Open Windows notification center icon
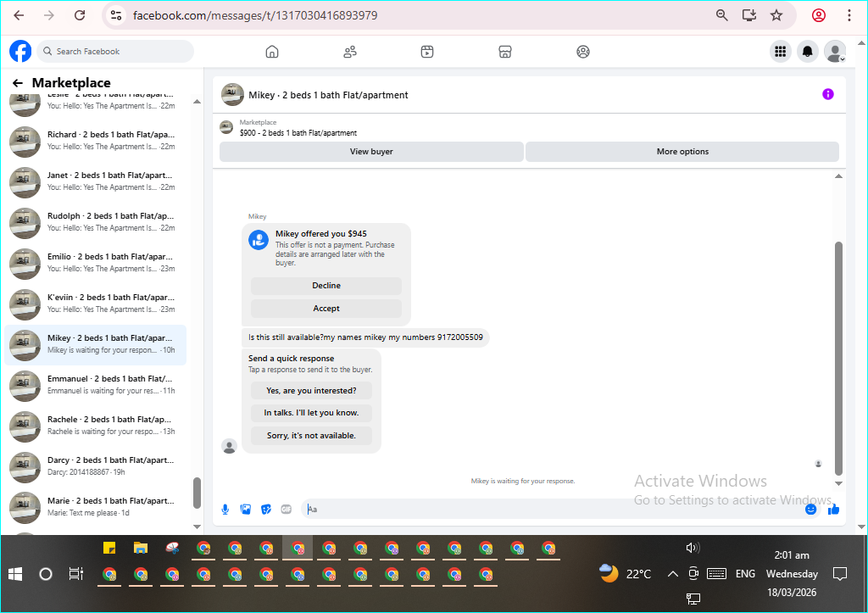 click(840, 574)
